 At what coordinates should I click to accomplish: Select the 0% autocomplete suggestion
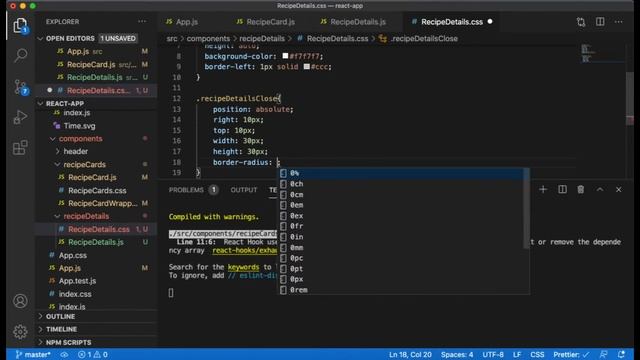click(x=403, y=173)
